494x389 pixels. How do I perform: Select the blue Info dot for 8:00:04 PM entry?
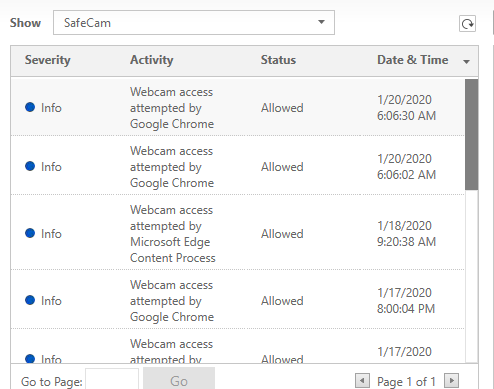(x=30, y=300)
